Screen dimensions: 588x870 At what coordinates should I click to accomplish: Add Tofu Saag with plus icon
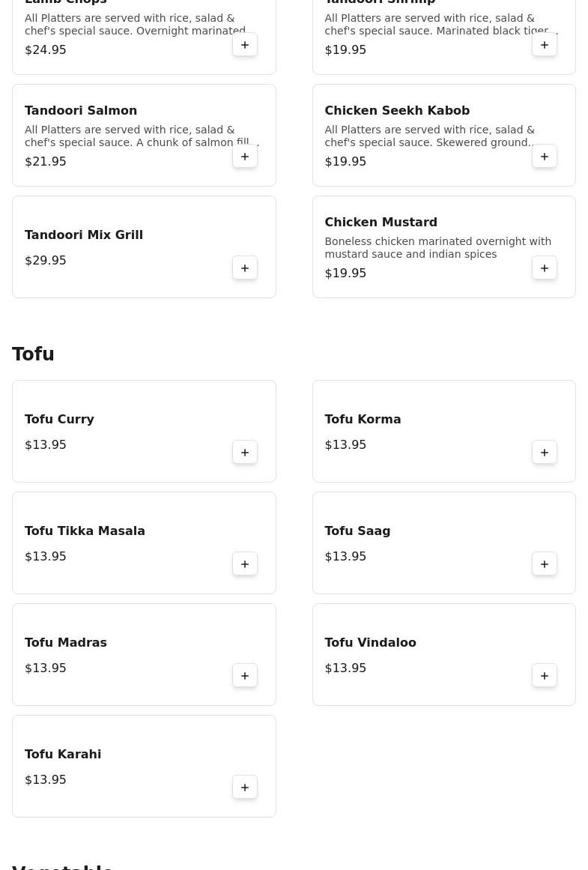(545, 564)
